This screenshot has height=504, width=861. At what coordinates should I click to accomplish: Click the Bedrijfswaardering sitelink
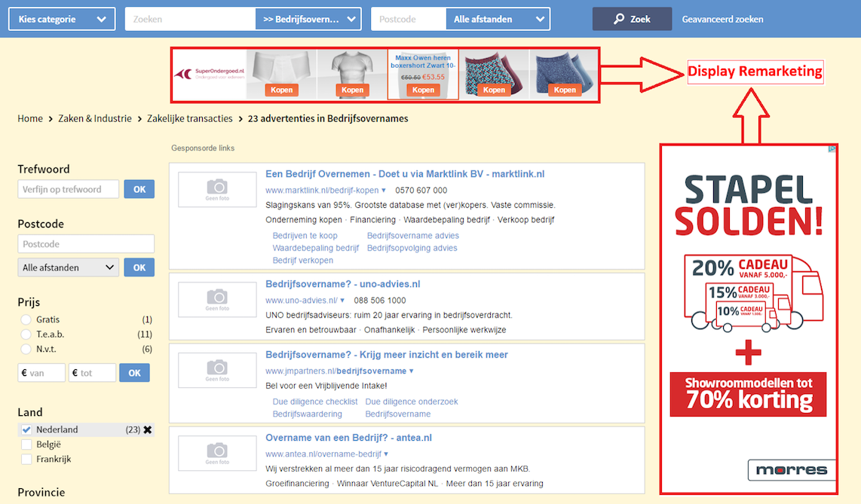tap(308, 414)
